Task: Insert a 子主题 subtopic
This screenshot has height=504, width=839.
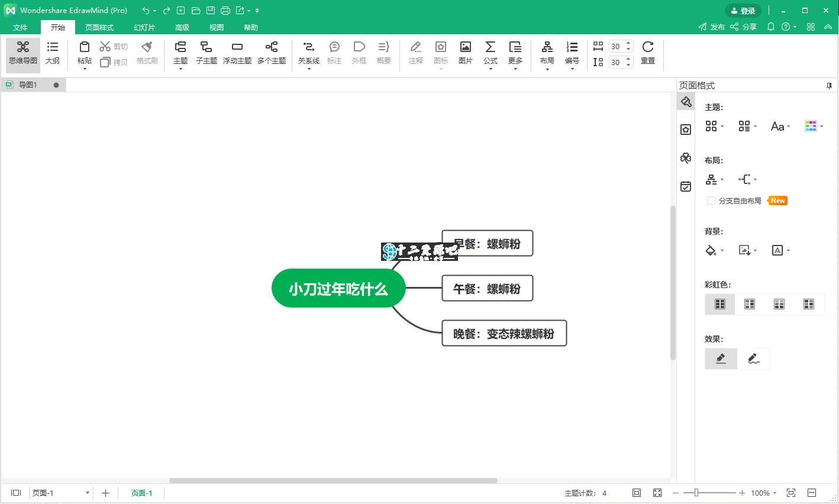Action: click(206, 53)
